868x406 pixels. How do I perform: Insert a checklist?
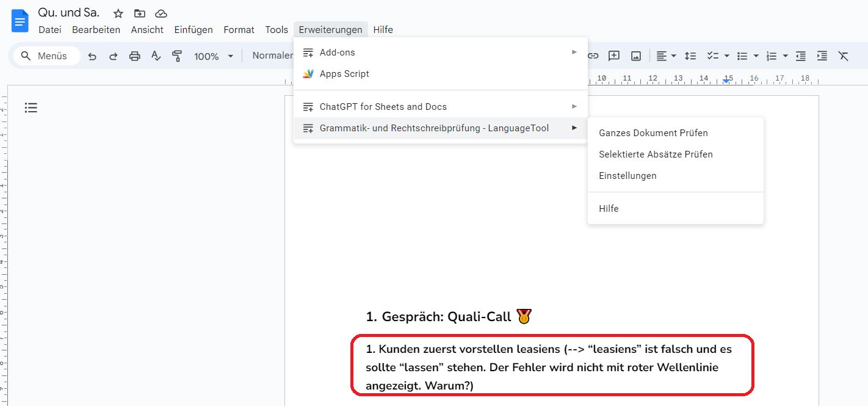point(713,56)
